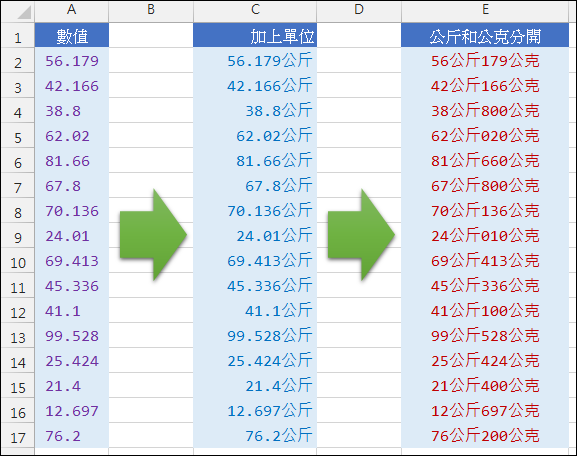577x456 pixels.
Task: Select column D header
Action: [359, 11]
